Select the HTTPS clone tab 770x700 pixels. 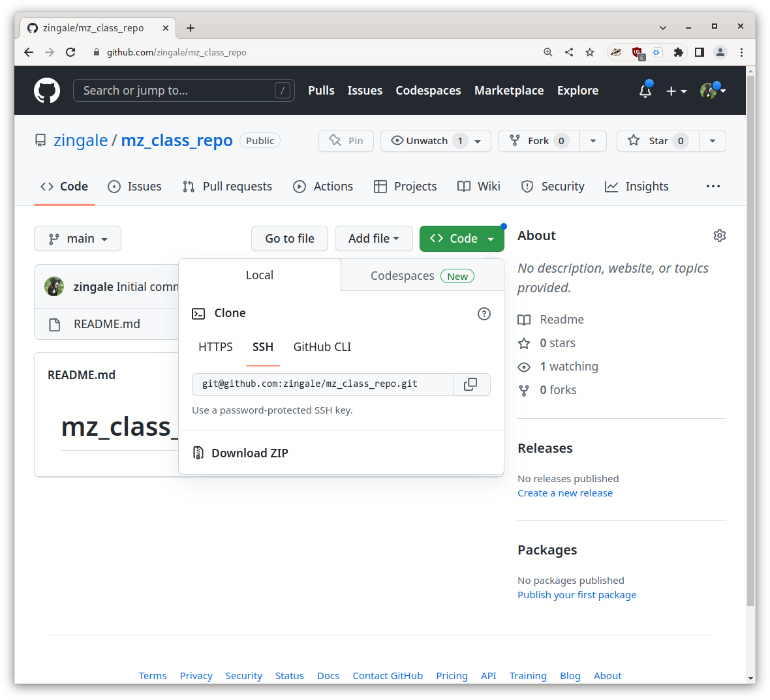coord(215,347)
